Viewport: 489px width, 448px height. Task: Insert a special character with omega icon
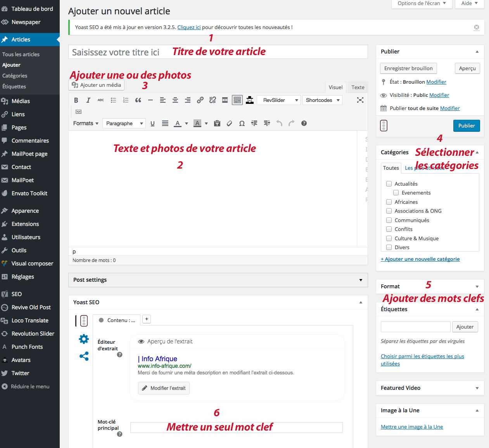click(x=242, y=124)
